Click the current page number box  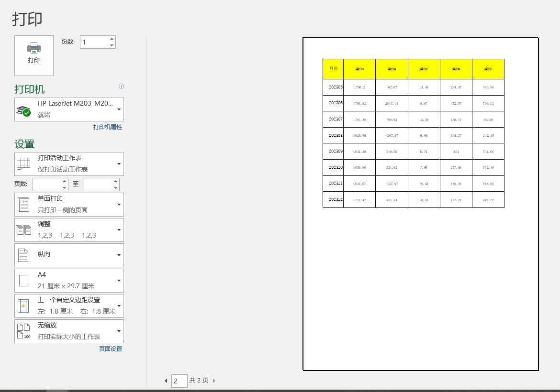click(x=179, y=381)
